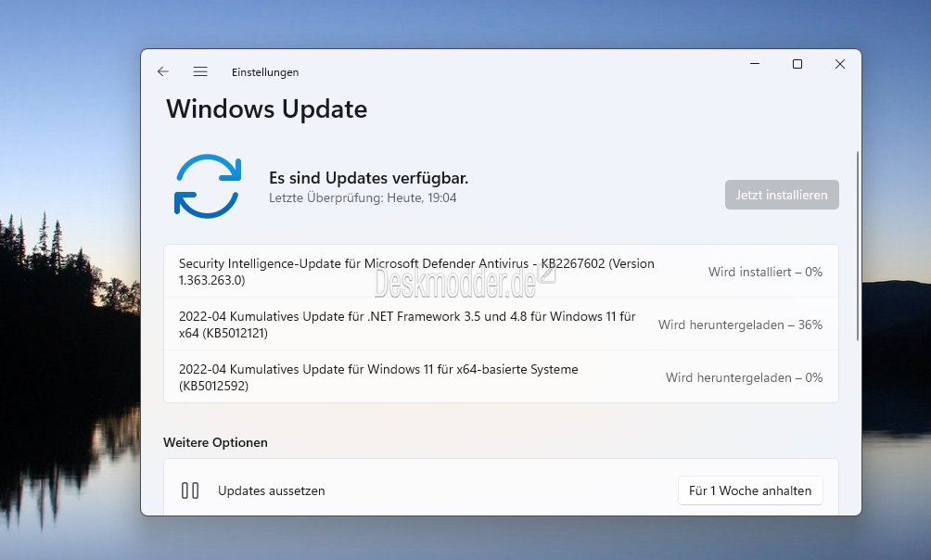Close the Einstellungen window

click(839, 64)
